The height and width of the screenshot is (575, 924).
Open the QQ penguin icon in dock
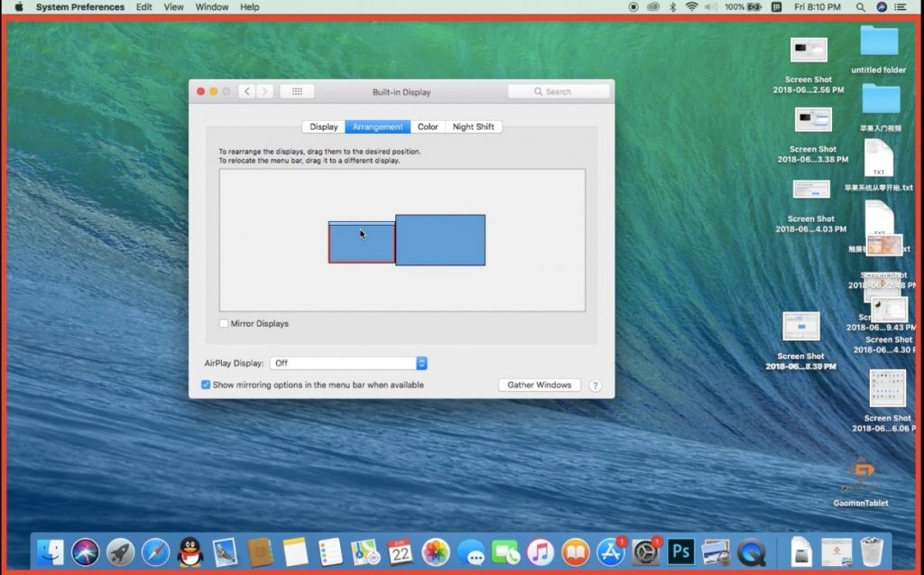tap(189, 552)
